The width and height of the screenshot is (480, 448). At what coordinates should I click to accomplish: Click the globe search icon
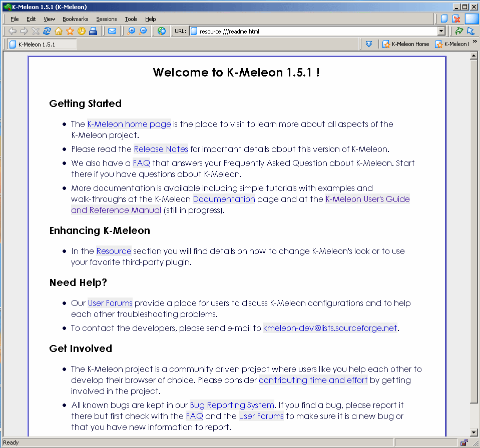pyautogui.click(x=161, y=31)
